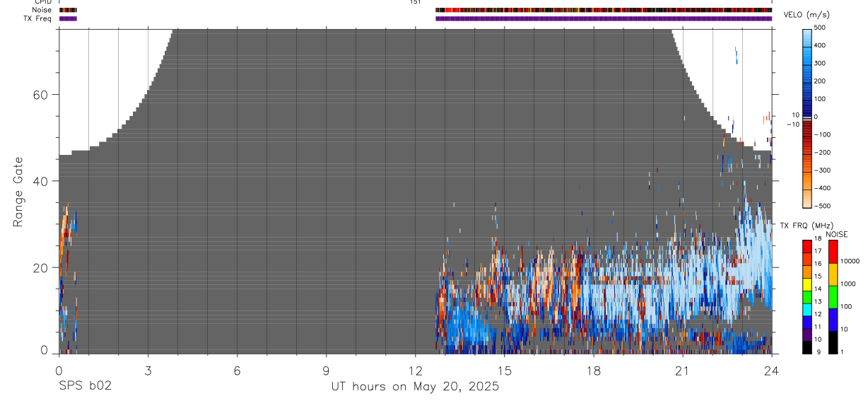The width and height of the screenshot is (868, 401).
Task: Click the 'UT hours on May 20, 2025' axis title
Action: tap(415, 387)
